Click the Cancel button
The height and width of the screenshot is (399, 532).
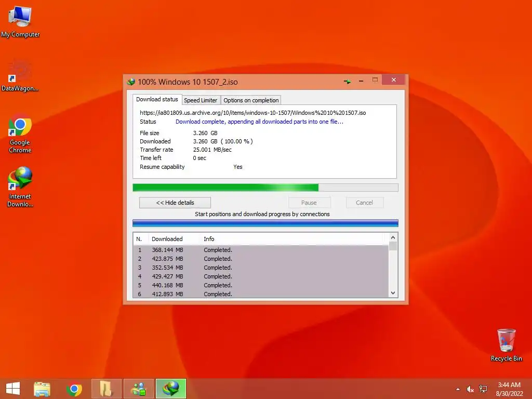point(365,203)
